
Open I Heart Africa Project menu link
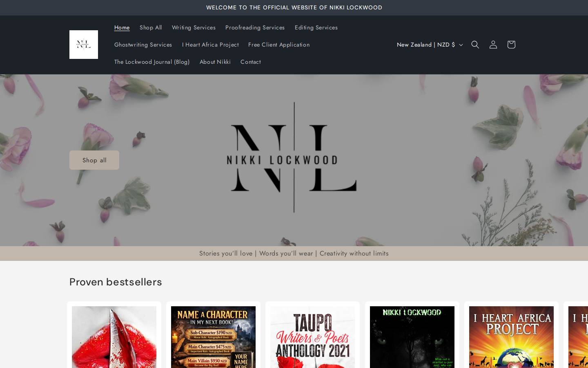[x=210, y=45]
